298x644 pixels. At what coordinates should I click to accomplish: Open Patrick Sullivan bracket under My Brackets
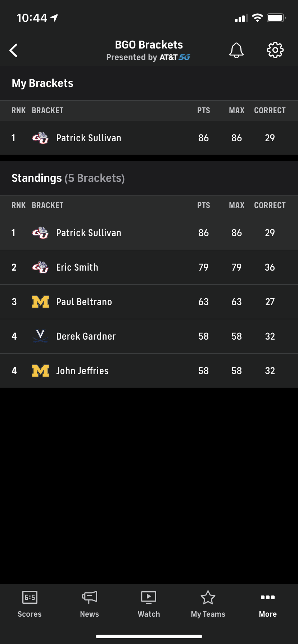tap(149, 138)
